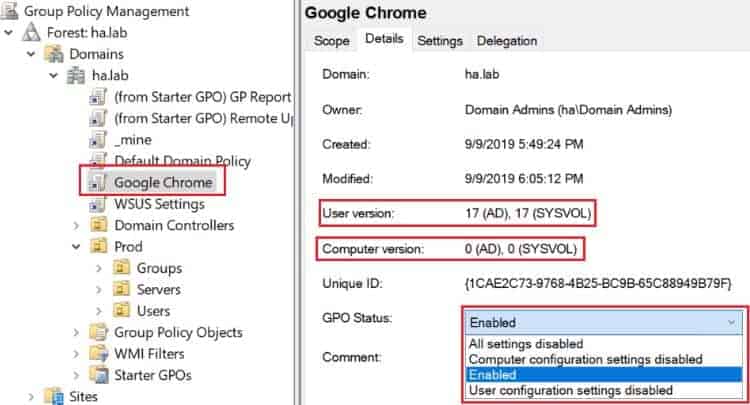Viewport: 750px width, 405px height.
Task: Switch to the Scope tab
Action: tap(331, 41)
